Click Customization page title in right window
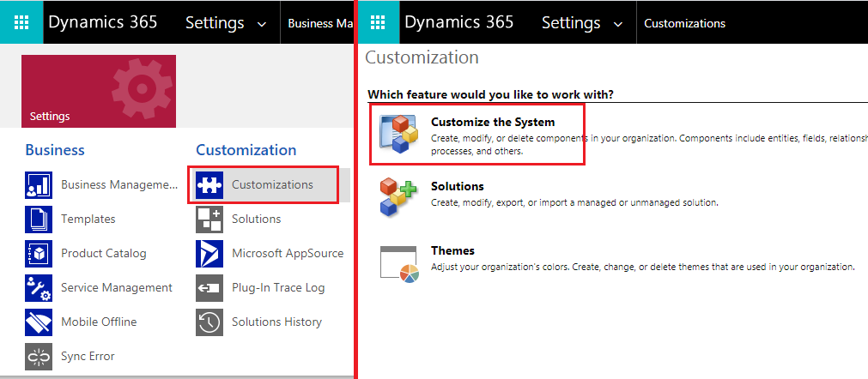868x379 pixels. [422, 57]
